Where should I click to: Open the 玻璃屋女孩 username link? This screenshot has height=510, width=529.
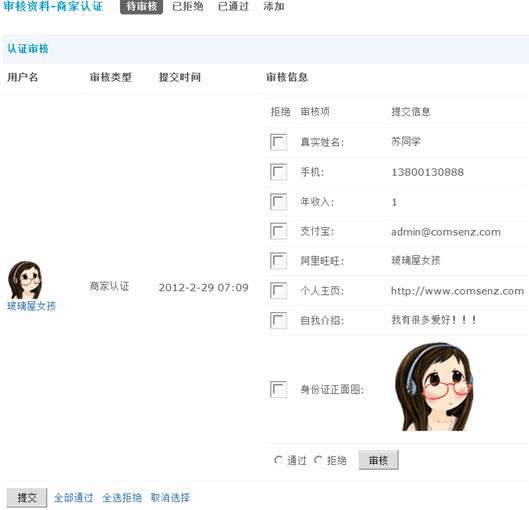(x=31, y=306)
